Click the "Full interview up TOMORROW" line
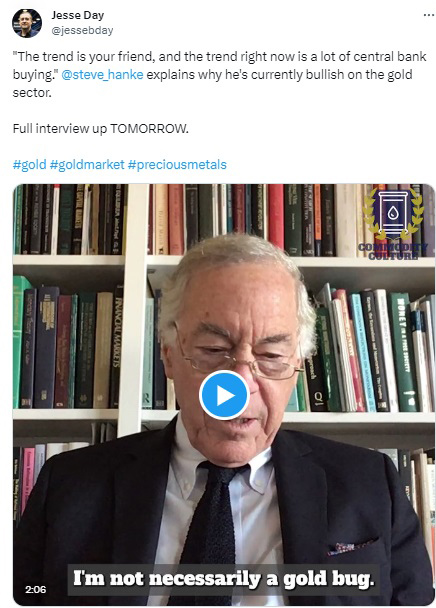This screenshot has height=608, width=436. pos(100,129)
